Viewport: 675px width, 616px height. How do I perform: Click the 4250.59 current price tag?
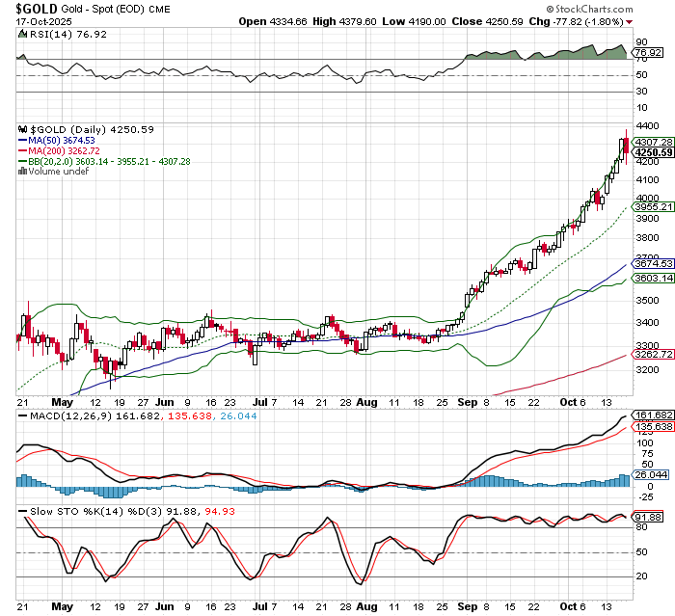tap(653, 152)
